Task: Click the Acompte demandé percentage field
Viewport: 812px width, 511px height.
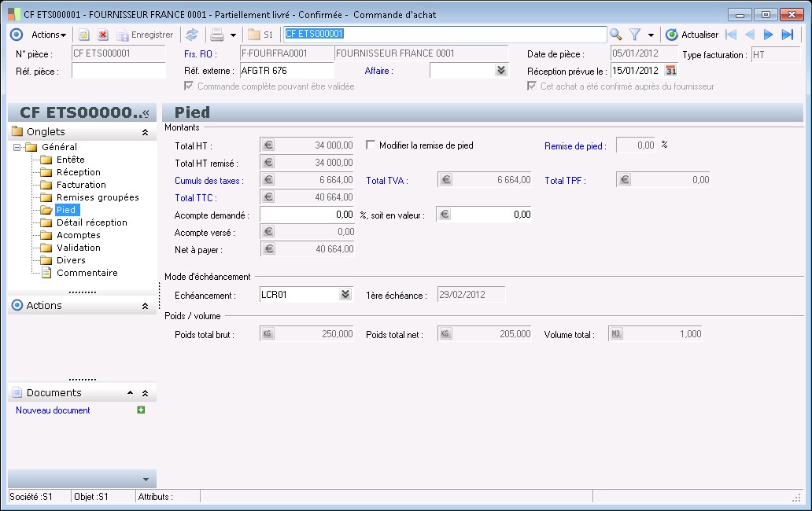Action: [307, 215]
